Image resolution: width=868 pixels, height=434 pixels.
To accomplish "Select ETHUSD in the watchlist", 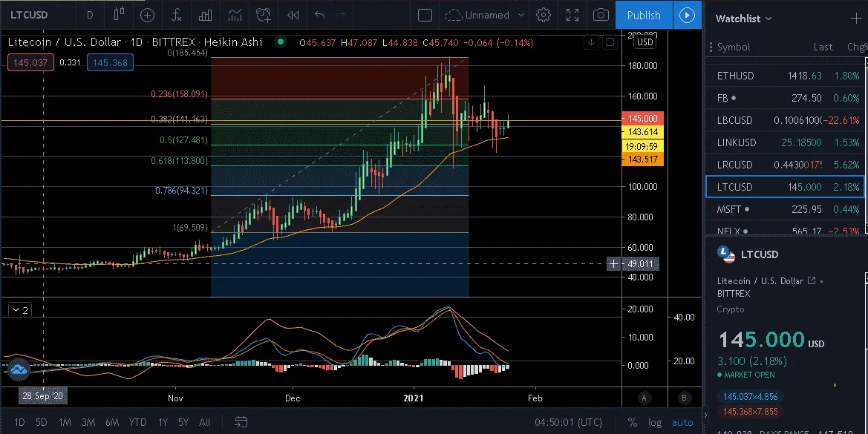I will (x=786, y=76).
